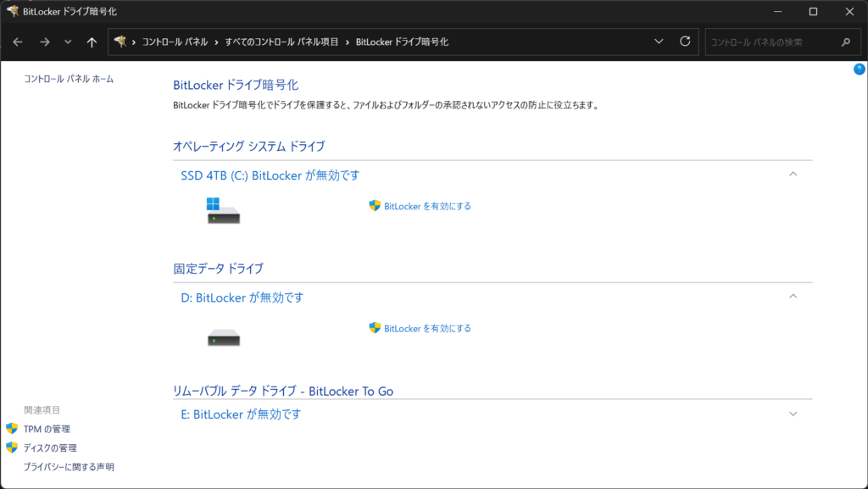
Task: Open ディスクの管理
Action: tap(50, 448)
